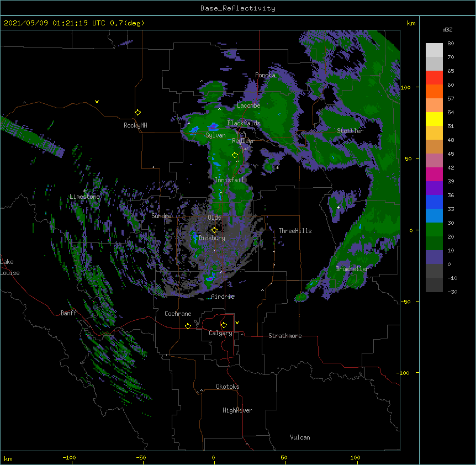Click the Cochrane city label

(x=178, y=314)
